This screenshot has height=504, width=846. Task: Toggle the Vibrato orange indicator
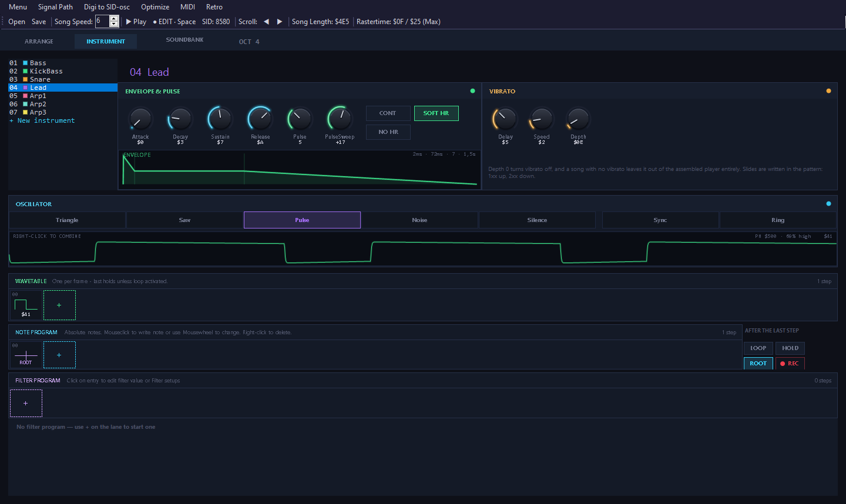(x=828, y=91)
